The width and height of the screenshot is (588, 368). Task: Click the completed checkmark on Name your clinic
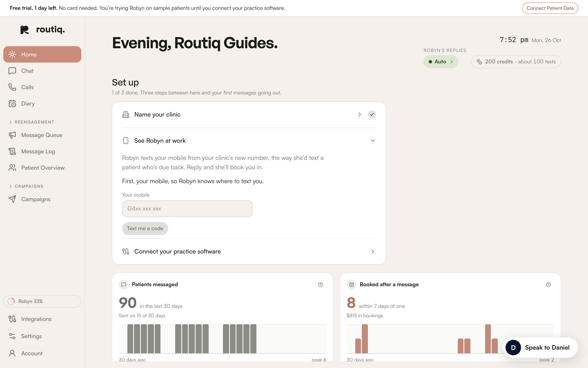coord(372,114)
